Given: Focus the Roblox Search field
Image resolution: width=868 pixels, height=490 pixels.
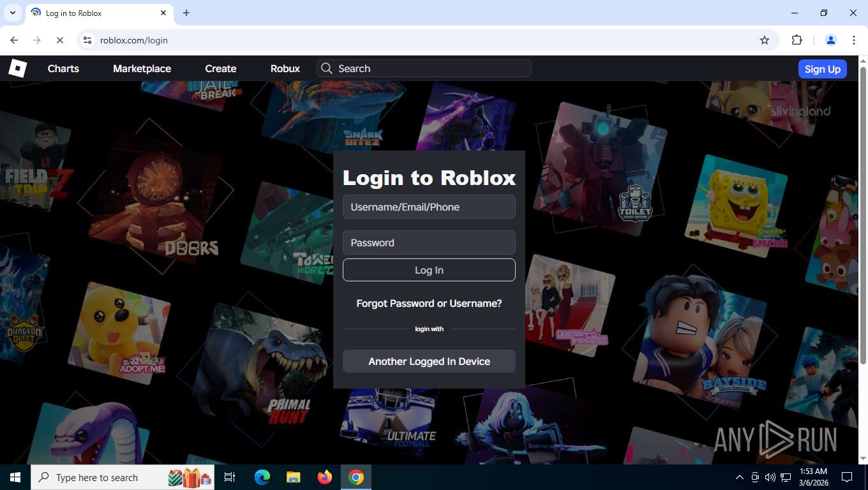Looking at the screenshot, I should click(424, 68).
